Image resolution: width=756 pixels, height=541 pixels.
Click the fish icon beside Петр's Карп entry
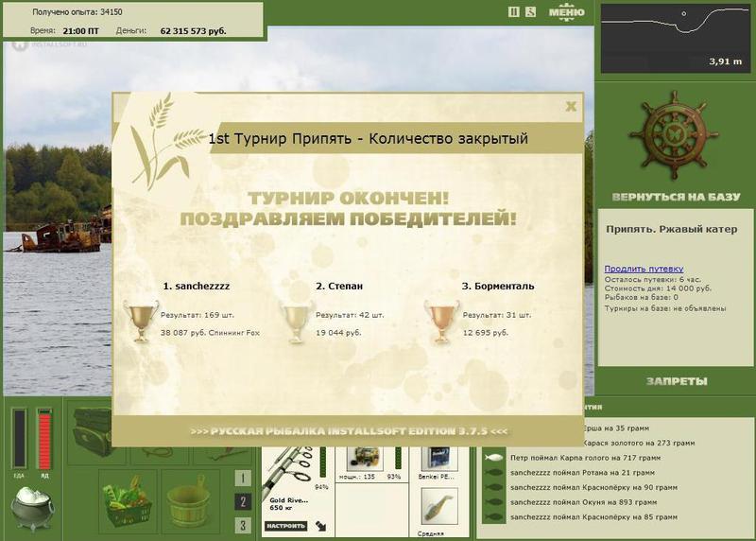(x=493, y=458)
